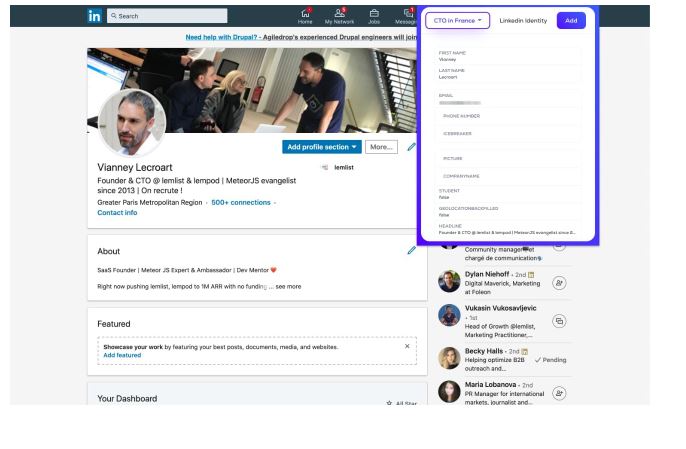Dismiss the Showcase your work prompt
686x449 pixels.
tap(407, 346)
